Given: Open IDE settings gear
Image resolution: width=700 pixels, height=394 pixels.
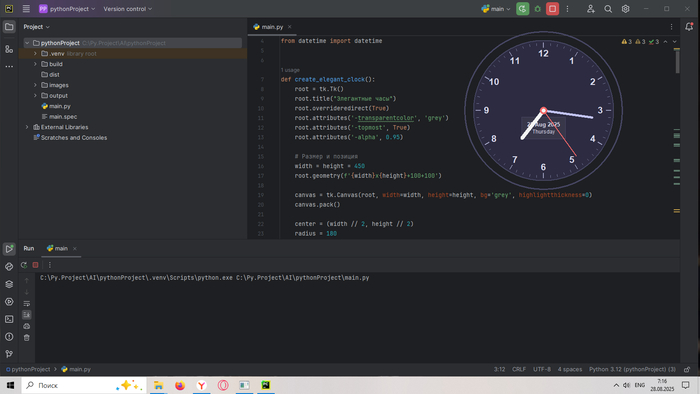Looking at the screenshot, I should pos(625,9).
